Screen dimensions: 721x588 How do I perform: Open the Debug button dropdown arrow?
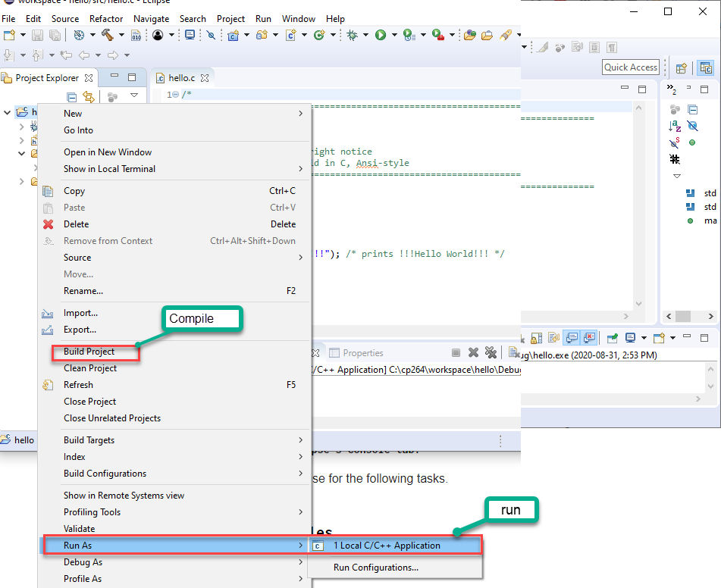click(365, 35)
